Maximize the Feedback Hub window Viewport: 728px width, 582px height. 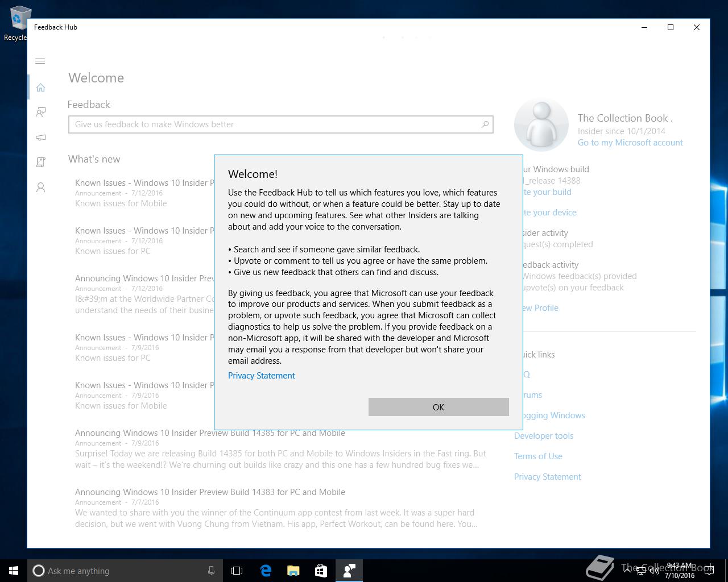pyautogui.click(x=671, y=27)
